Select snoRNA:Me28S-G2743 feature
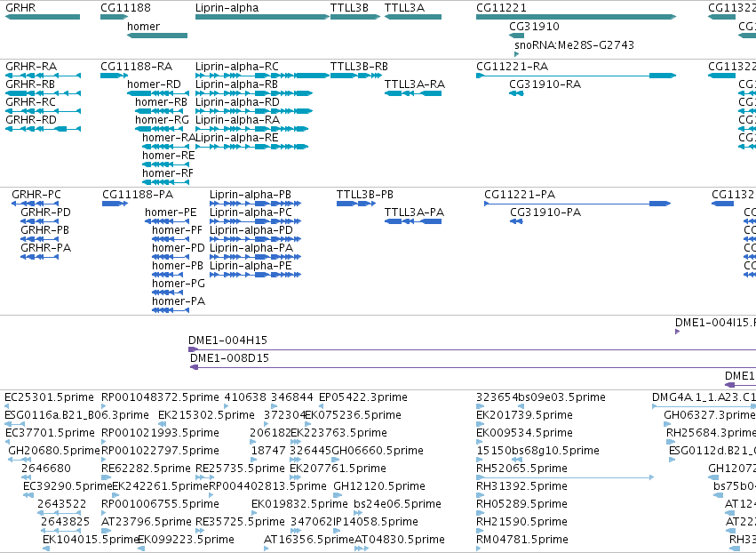The width and height of the screenshot is (756, 553). 516,54
